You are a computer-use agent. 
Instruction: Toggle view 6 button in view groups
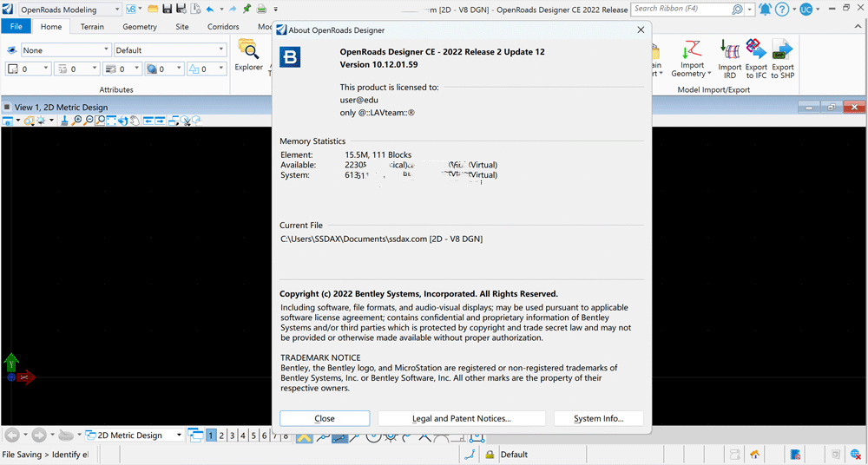coord(264,436)
